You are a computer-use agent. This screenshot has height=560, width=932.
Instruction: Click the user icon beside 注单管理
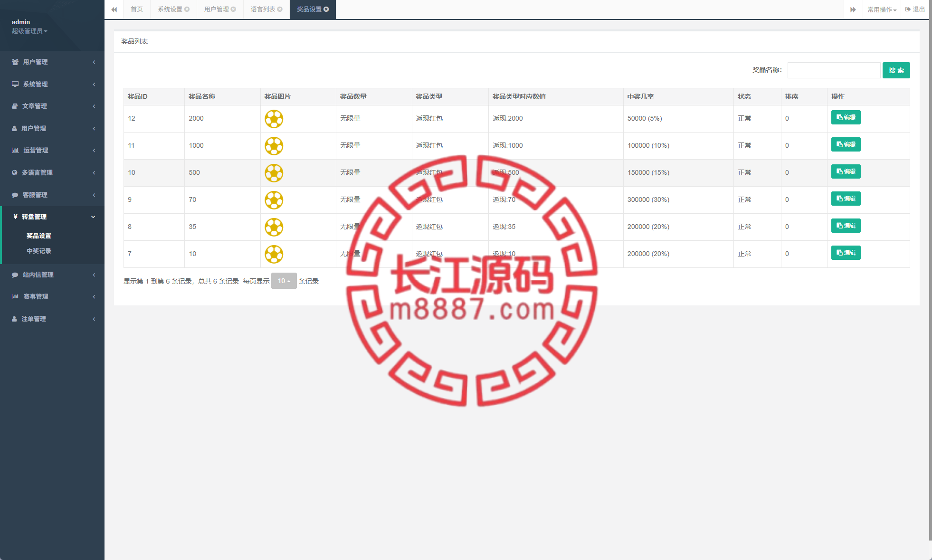14,319
